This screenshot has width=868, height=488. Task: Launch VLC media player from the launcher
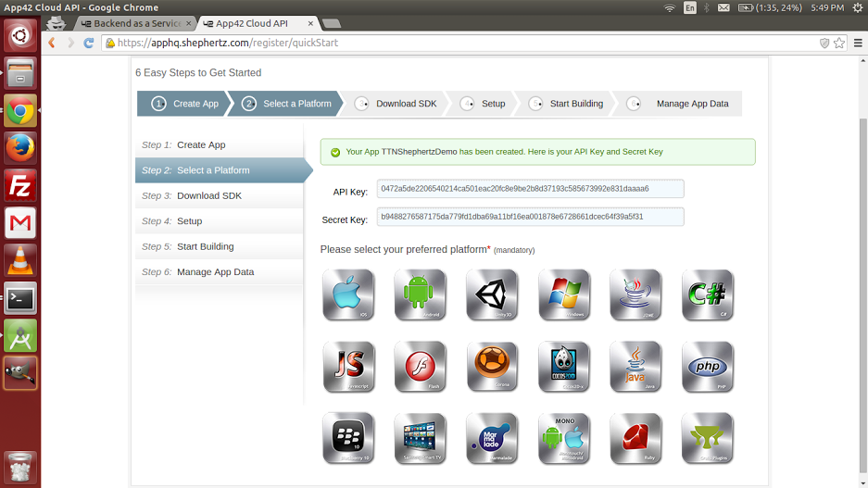pos(20,260)
